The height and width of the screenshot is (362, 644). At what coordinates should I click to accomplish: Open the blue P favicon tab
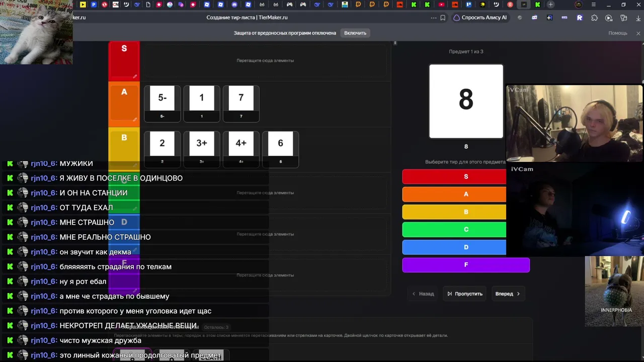(94, 5)
